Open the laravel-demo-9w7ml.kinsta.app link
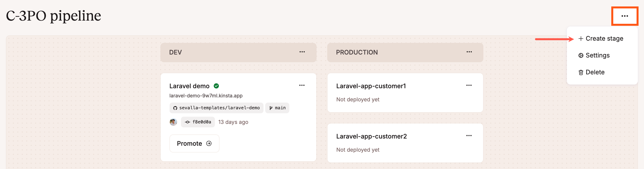 [x=206, y=96]
